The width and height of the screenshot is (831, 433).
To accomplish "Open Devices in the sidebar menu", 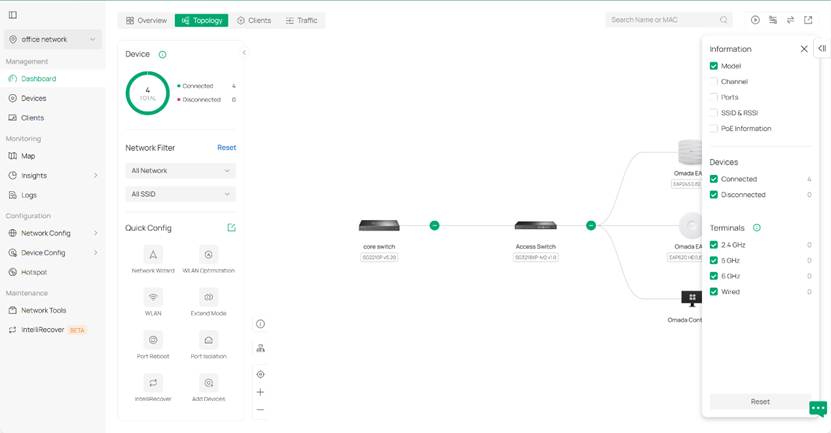I will [x=33, y=98].
